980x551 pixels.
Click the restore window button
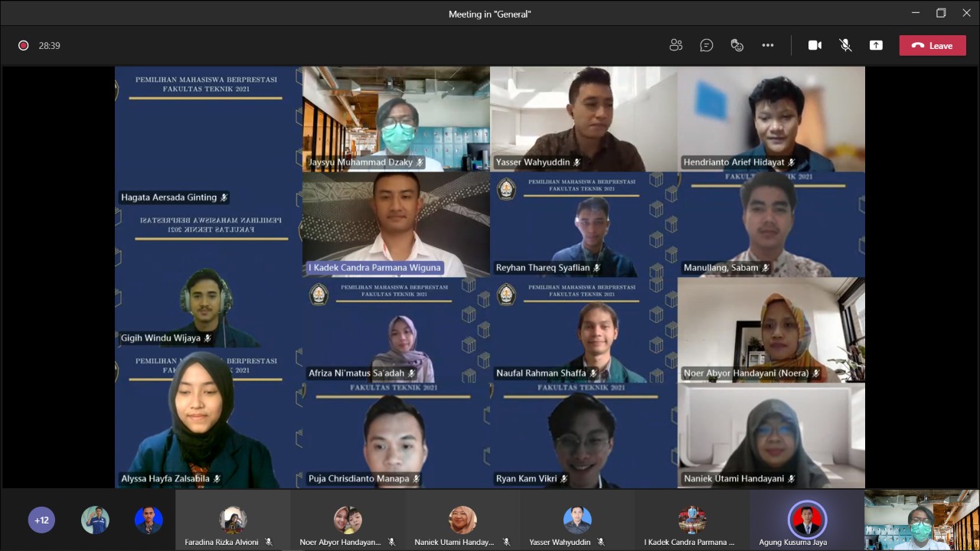tap(941, 13)
